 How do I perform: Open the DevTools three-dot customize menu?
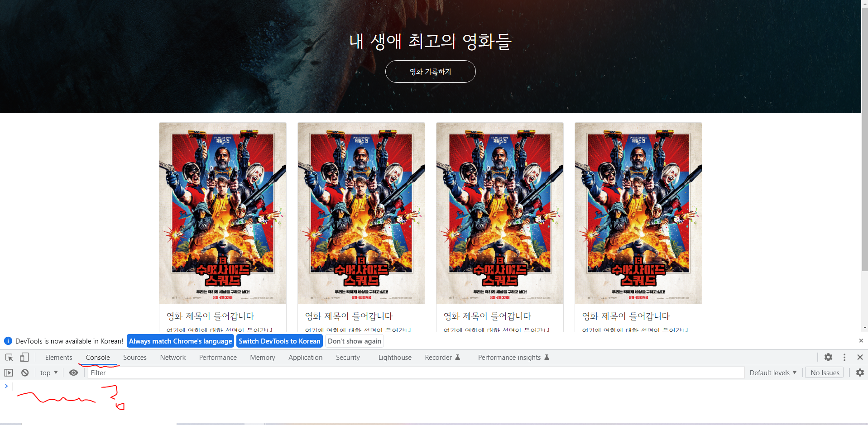pyautogui.click(x=844, y=357)
